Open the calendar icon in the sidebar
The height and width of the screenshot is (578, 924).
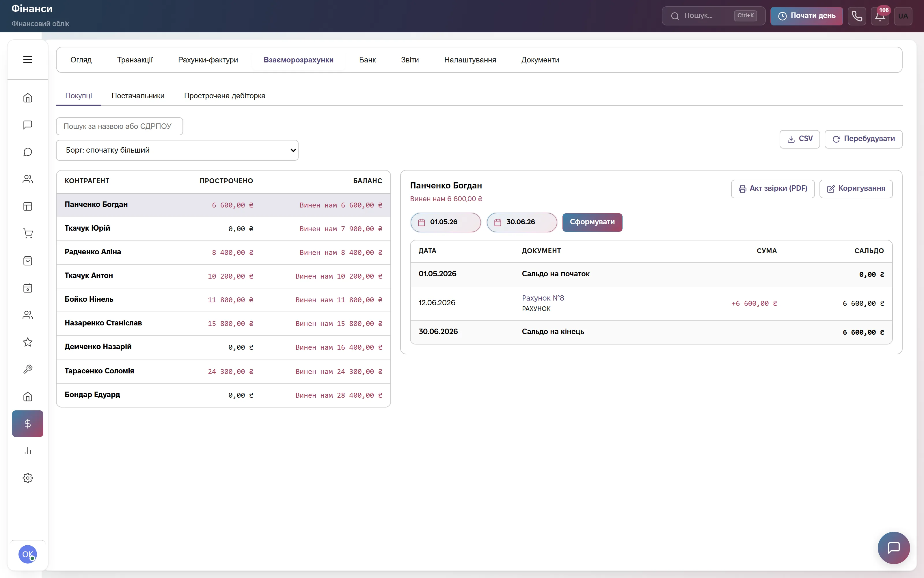click(x=27, y=288)
